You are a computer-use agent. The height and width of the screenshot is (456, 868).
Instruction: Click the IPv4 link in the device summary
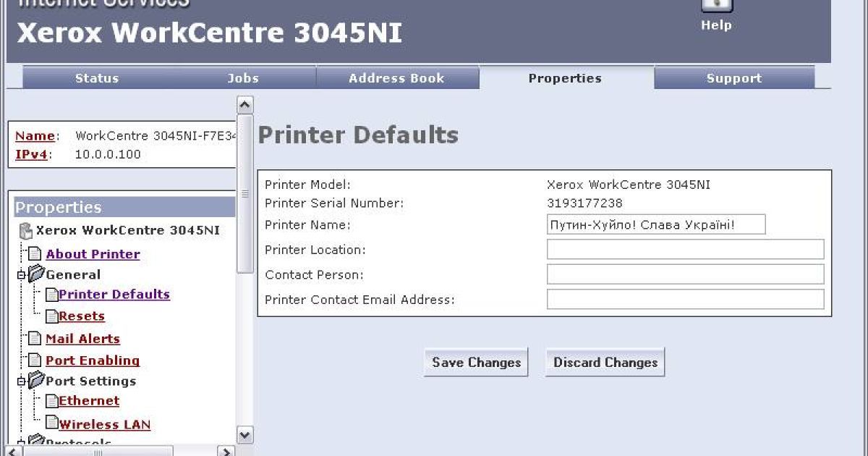click(x=31, y=154)
